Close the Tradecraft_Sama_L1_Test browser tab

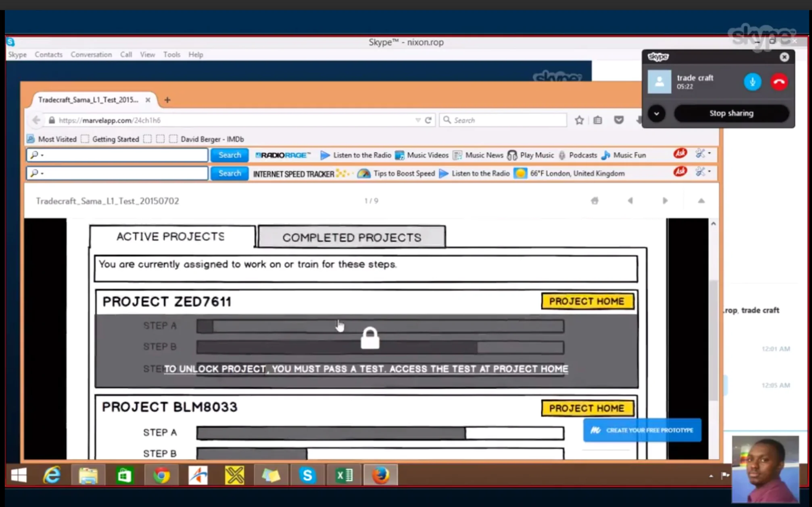click(x=148, y=100)
